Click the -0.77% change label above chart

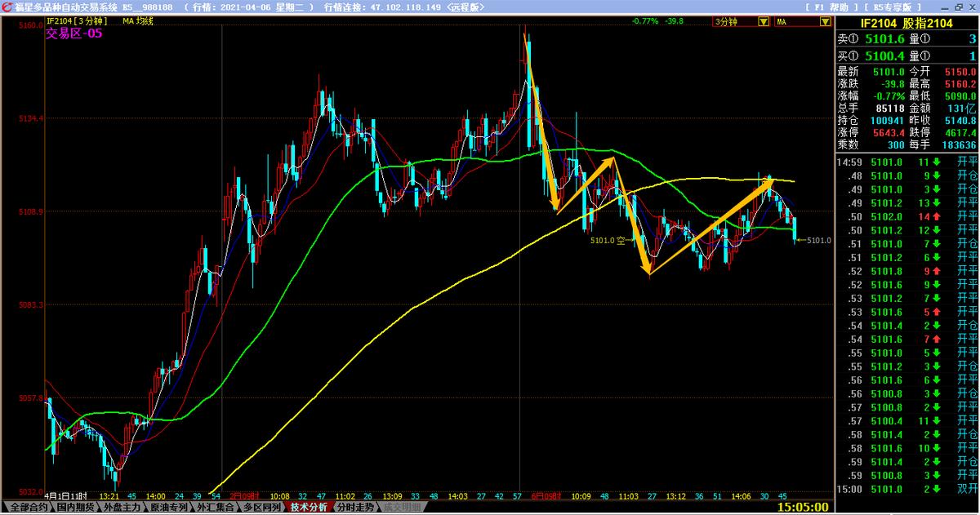[x=644, y=21]
